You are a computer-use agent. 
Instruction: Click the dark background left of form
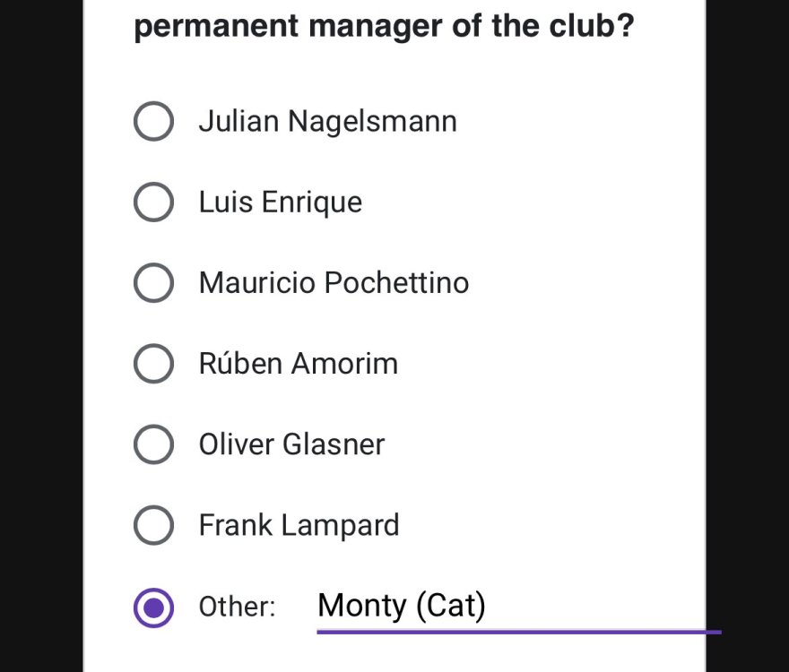click(x=41, y=336)
